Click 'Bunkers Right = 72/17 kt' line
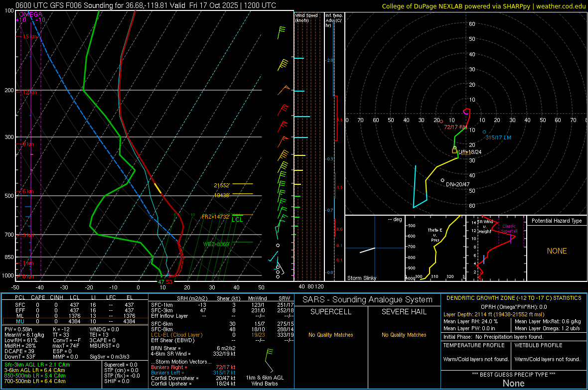 (x=193, y=368)
